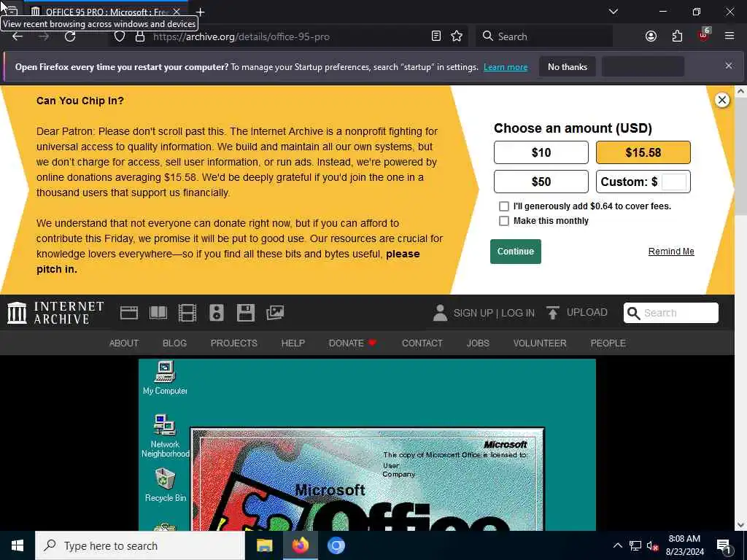
Task: Bookmark this page with the star icon
Action: point(457,36)
